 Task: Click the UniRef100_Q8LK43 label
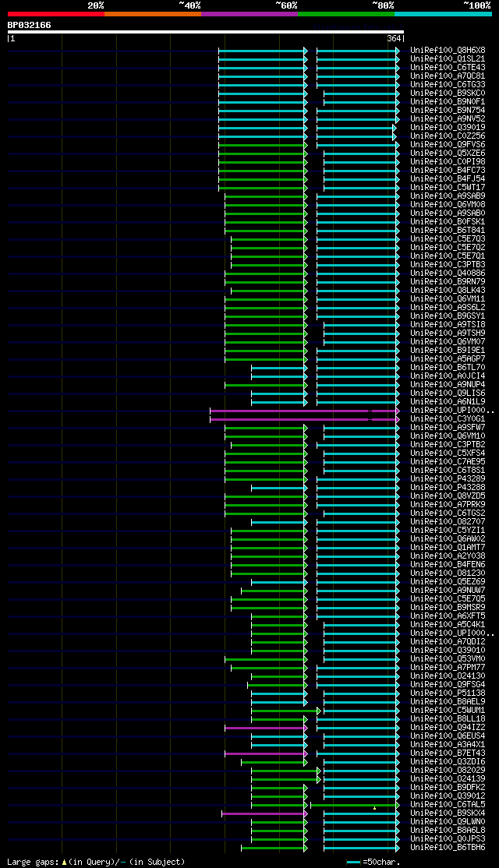point(448,291)
